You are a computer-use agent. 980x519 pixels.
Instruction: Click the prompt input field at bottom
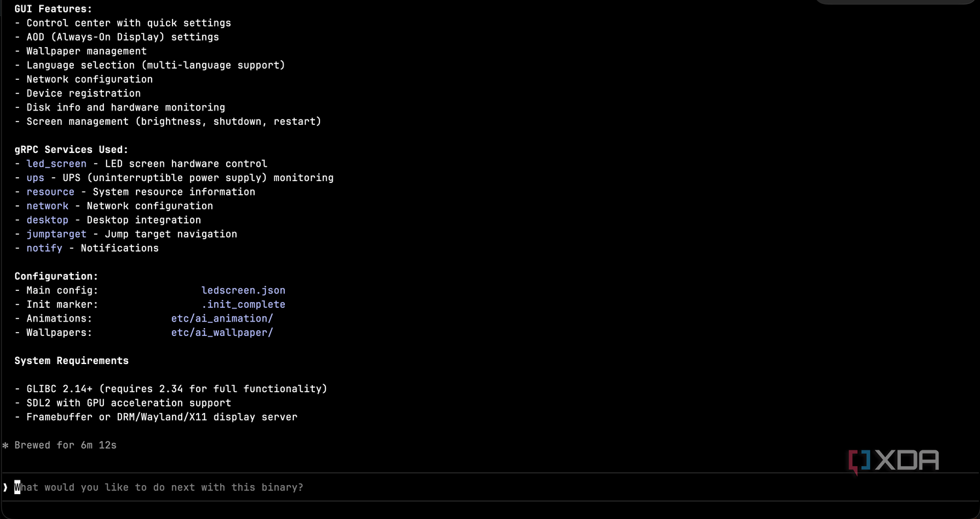point(490,488)
